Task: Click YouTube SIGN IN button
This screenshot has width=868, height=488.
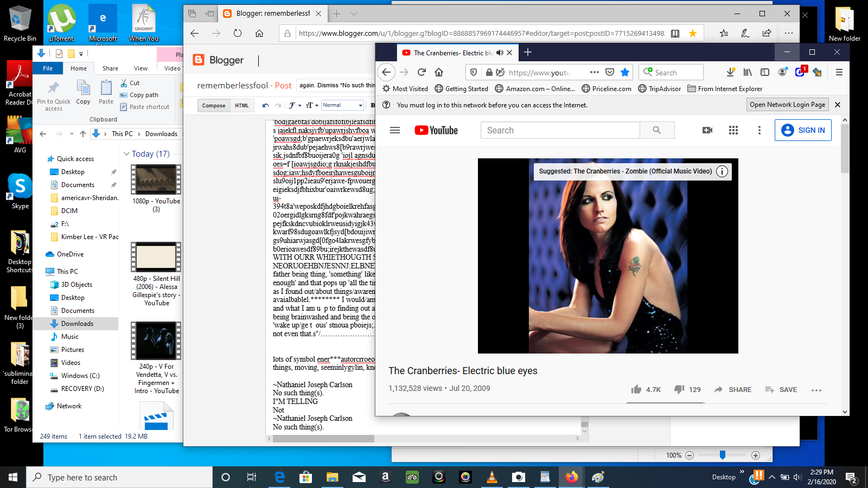Action: [x=803, y=130]
